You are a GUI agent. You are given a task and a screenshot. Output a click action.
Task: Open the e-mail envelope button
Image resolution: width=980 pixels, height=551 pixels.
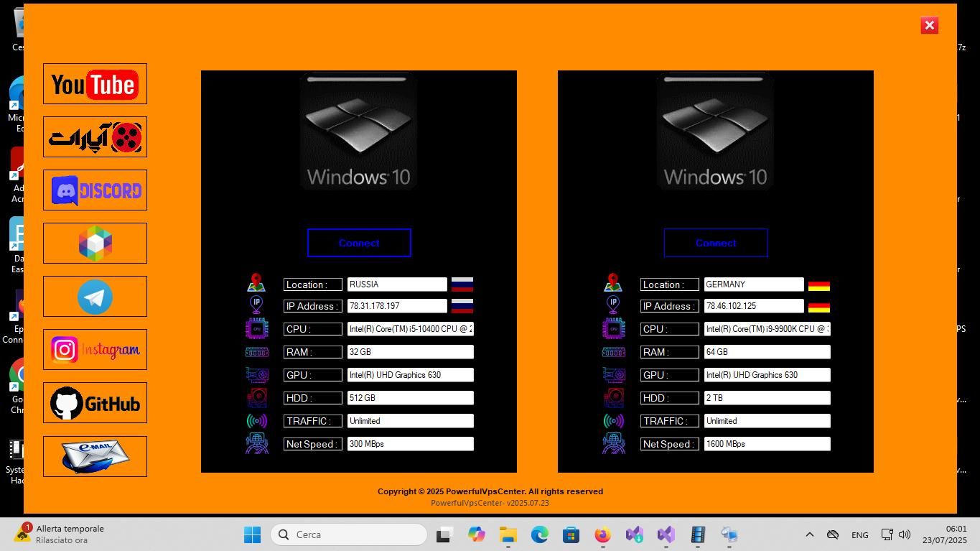tap(95, 457)
